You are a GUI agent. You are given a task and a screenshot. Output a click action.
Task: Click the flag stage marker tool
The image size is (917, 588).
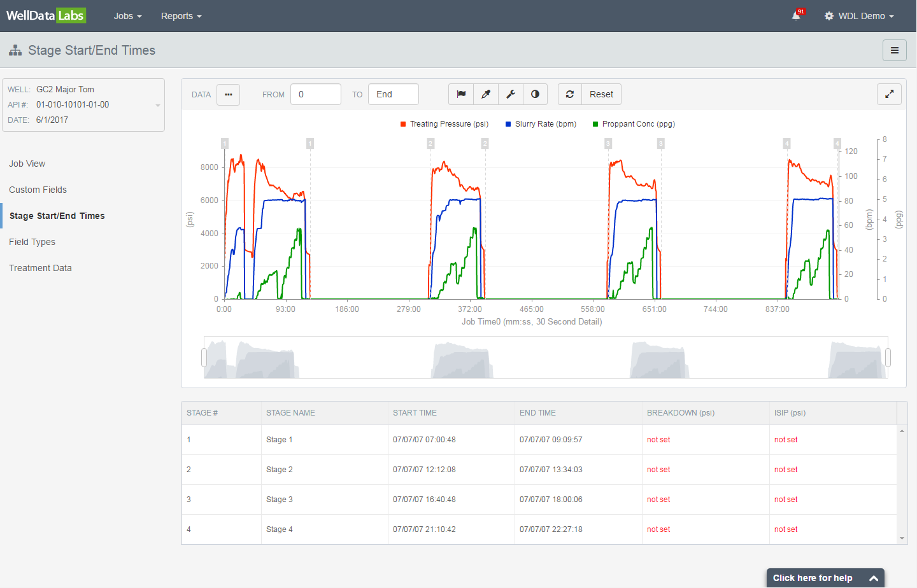[461, 94]
